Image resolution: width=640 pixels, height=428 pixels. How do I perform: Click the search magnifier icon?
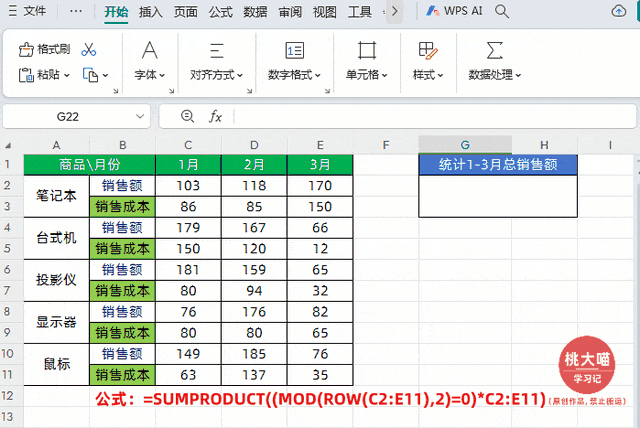(502, 11)
